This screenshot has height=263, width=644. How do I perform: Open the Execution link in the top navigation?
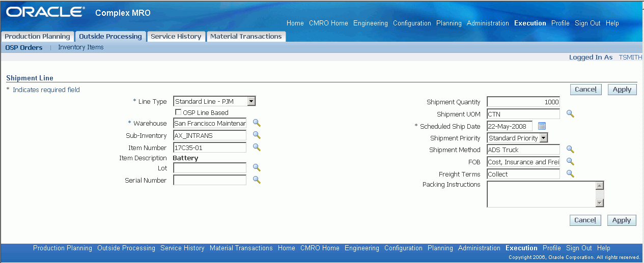[x=530, y=23]
